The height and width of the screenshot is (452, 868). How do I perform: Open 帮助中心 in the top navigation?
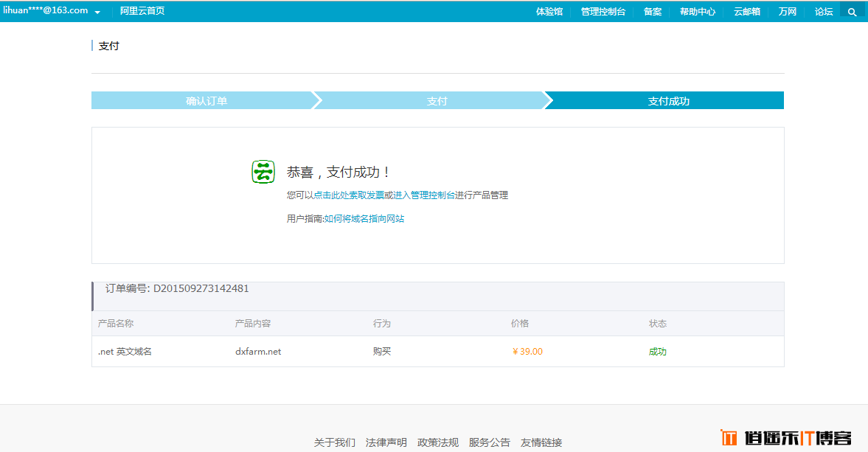coord(698,12)
